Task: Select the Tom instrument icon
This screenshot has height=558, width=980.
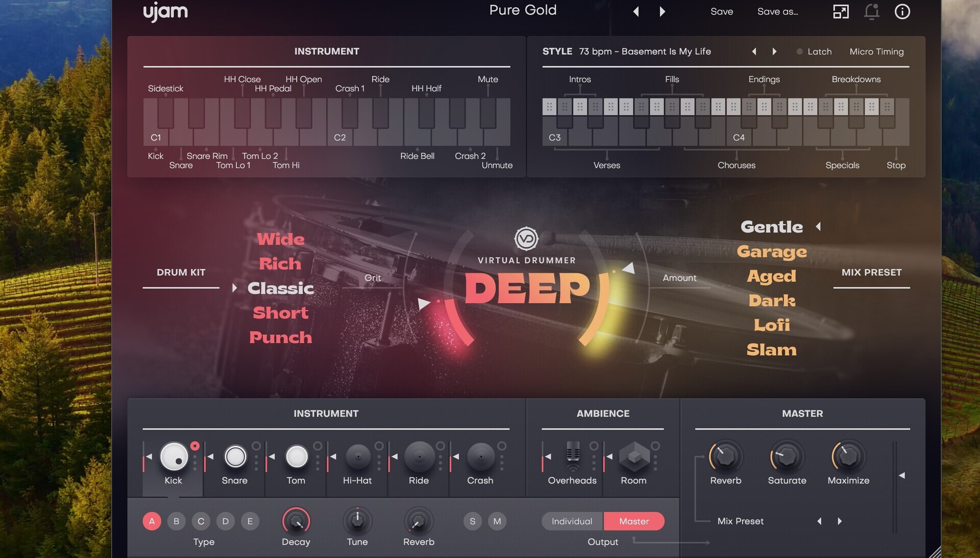Action: (297, 456)
